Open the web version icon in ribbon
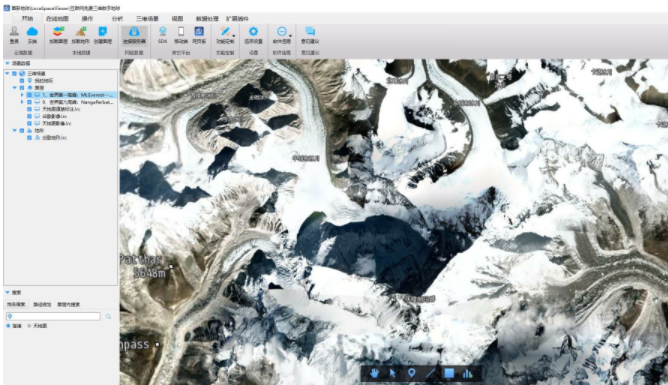Screen dimensions: 668x385 (199, 32)
